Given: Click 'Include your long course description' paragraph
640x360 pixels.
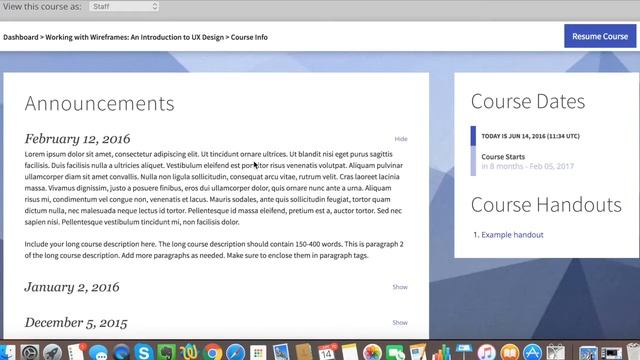Looking at the screenshot, I should (x=214, y=250).
